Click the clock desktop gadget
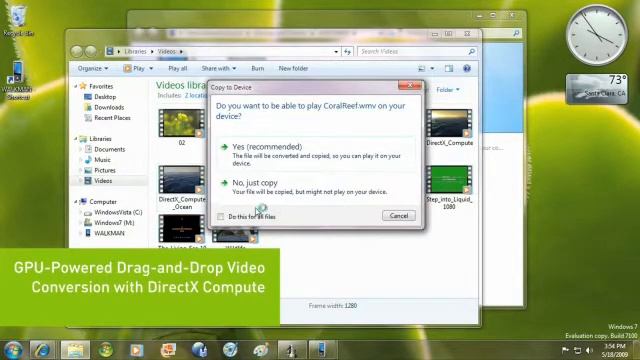Screen dimensions: 640x360 (x=597, y=35)
